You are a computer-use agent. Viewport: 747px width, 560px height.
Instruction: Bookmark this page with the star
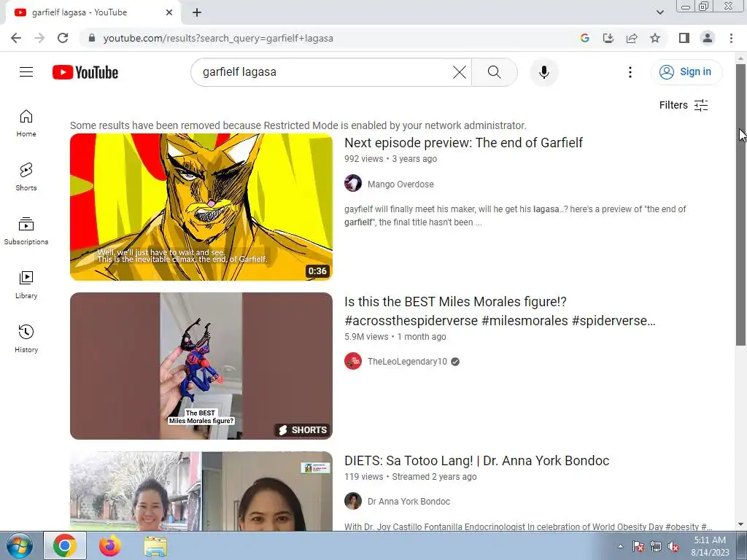[x=655, y=38]
